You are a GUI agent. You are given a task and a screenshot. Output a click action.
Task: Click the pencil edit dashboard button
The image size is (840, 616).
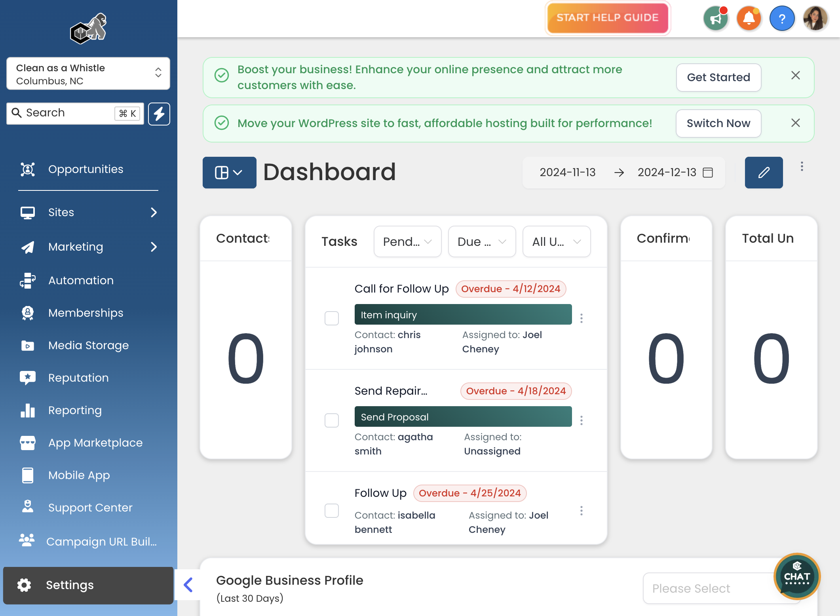pos(764,173)
